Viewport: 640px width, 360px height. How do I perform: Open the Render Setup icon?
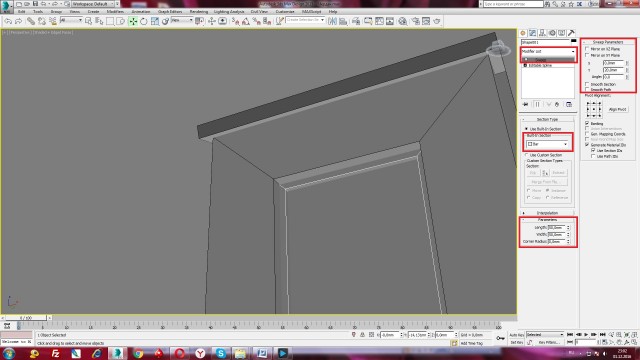pos(415,21)
